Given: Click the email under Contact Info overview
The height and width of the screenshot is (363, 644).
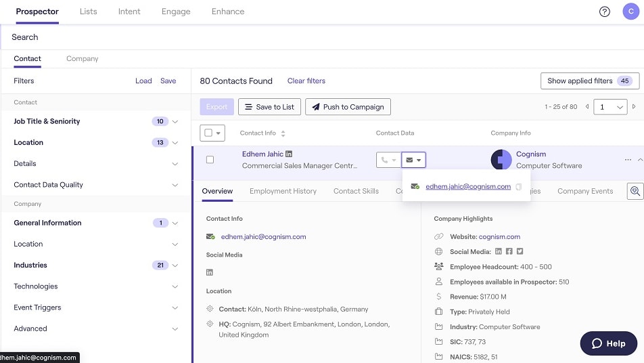Looking at the screenshot, I should pos(263,237).
